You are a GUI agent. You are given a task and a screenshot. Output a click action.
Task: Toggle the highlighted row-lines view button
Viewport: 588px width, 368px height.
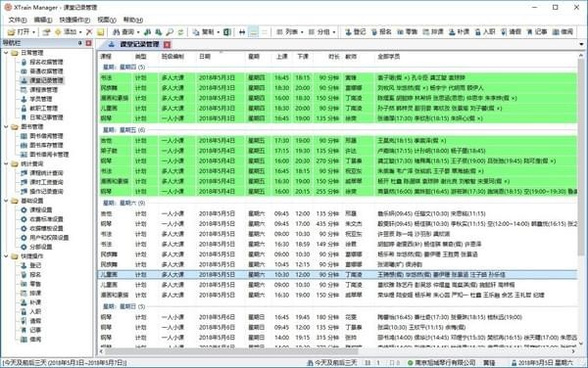click(254, 32)
